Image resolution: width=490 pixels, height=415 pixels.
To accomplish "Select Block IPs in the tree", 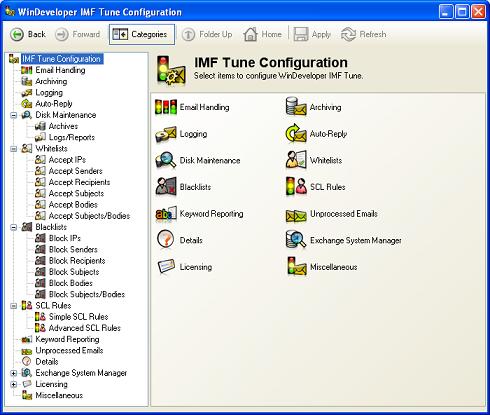I will 65,238.
